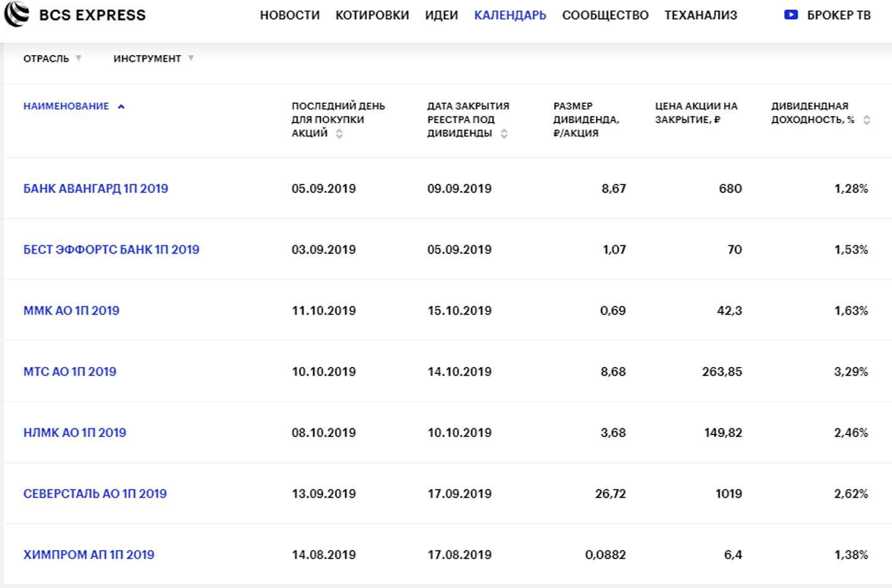Expand the Инструмент filter dropdown
Screen dimensions: 892x588
point(154,58)
